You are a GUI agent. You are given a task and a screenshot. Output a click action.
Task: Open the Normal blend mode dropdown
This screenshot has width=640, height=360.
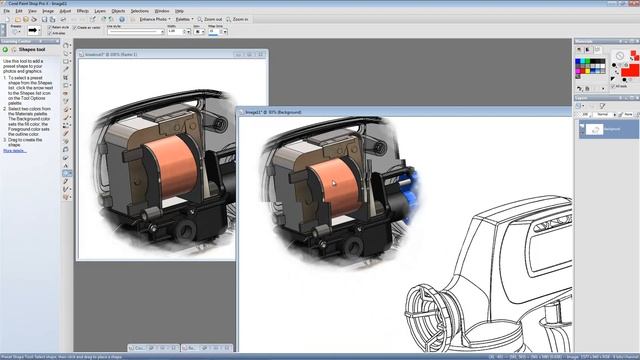point(604,115)
